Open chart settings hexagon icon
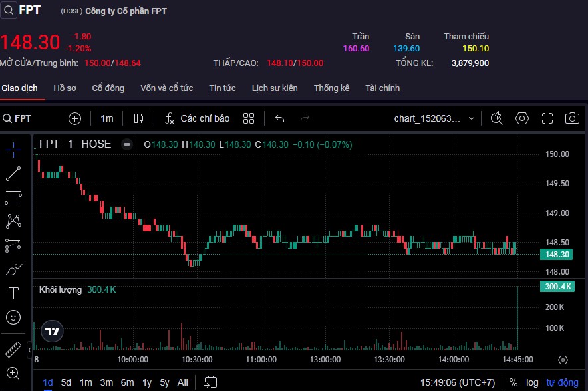Image resolution: width=588 pixels, height=391 pixels. [x=522, y=118]
